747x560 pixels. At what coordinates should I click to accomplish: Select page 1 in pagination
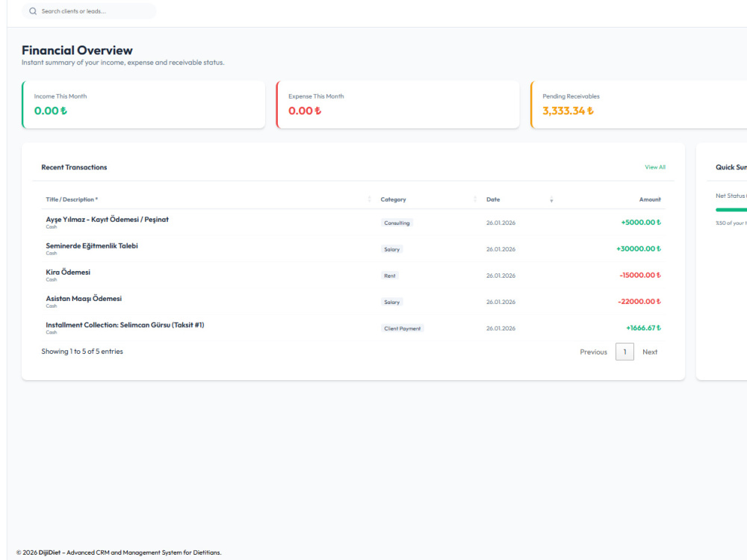point(624,352)
